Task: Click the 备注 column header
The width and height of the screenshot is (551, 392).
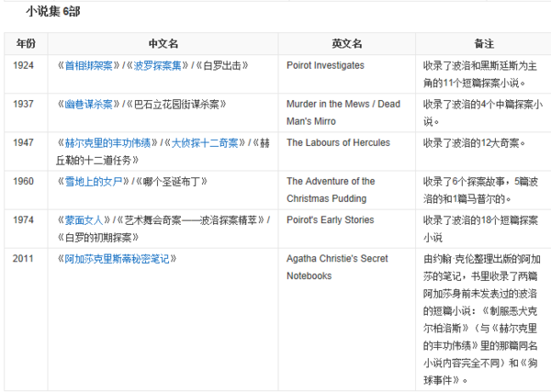Action: pyautogui.click(x=484, y=43)
